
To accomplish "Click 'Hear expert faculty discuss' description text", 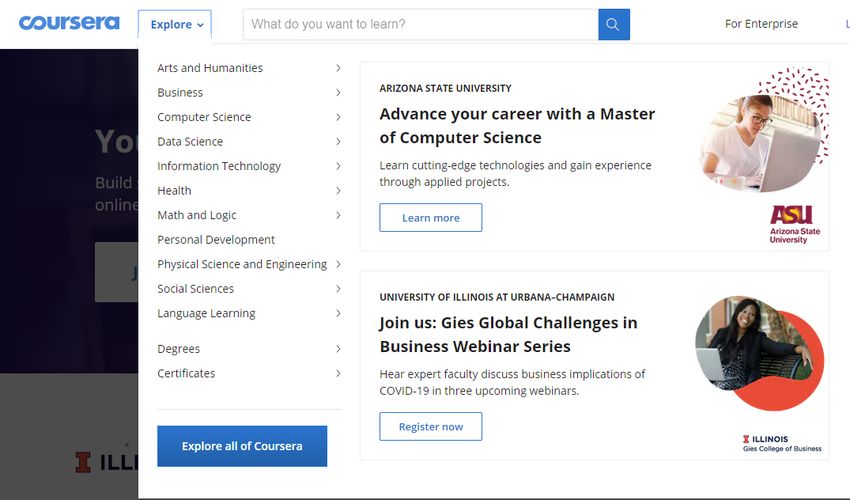I will [x=512, y=382].
